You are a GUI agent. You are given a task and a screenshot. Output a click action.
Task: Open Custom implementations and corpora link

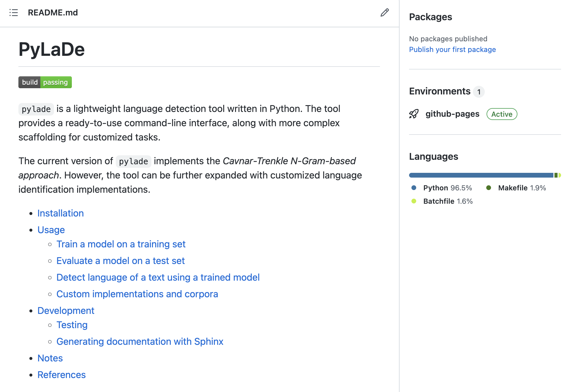tap(137, 294)
